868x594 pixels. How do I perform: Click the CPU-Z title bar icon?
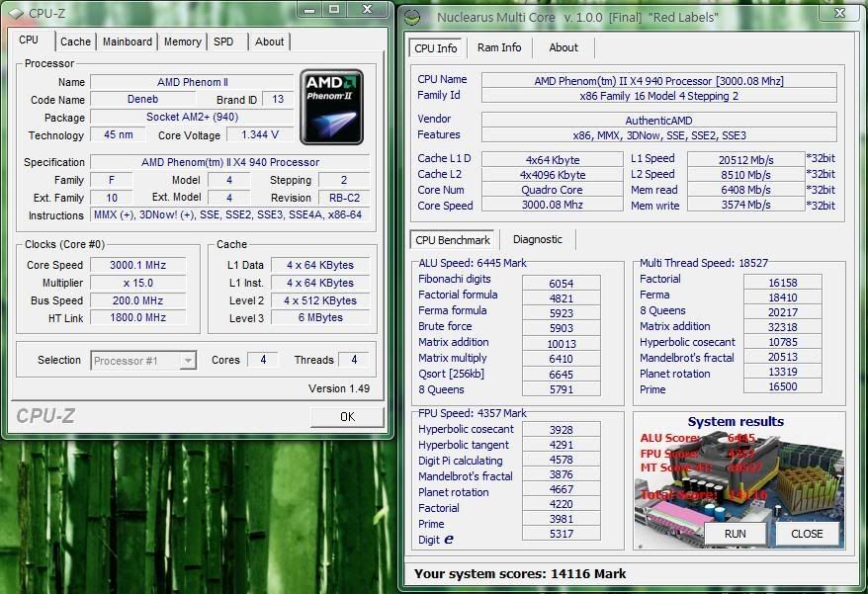(16, 13)
